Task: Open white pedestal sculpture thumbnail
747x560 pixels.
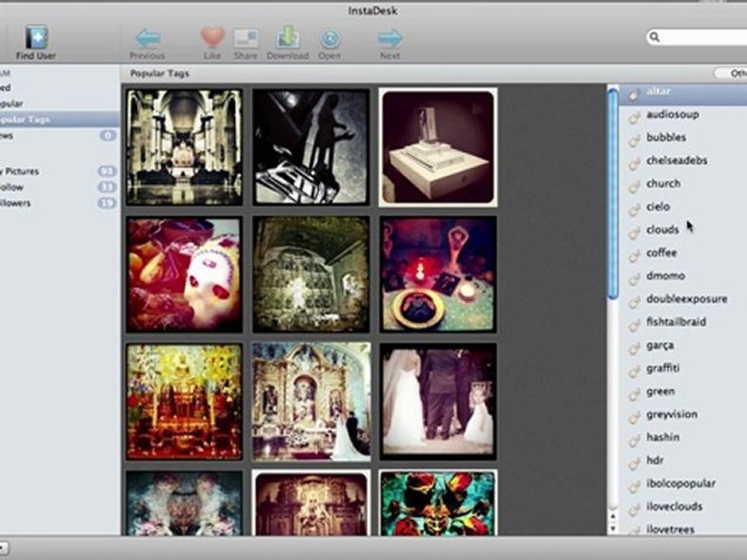Action: 438,147
